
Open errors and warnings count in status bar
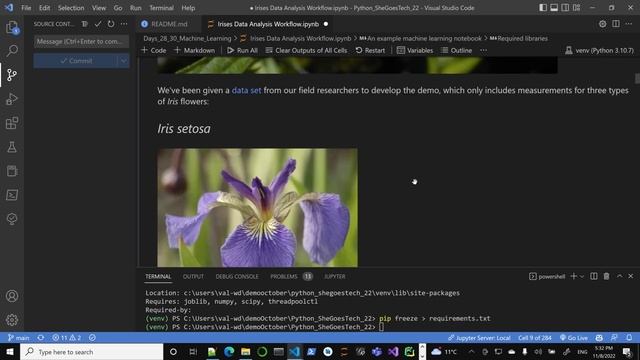(x=67, y=338)
